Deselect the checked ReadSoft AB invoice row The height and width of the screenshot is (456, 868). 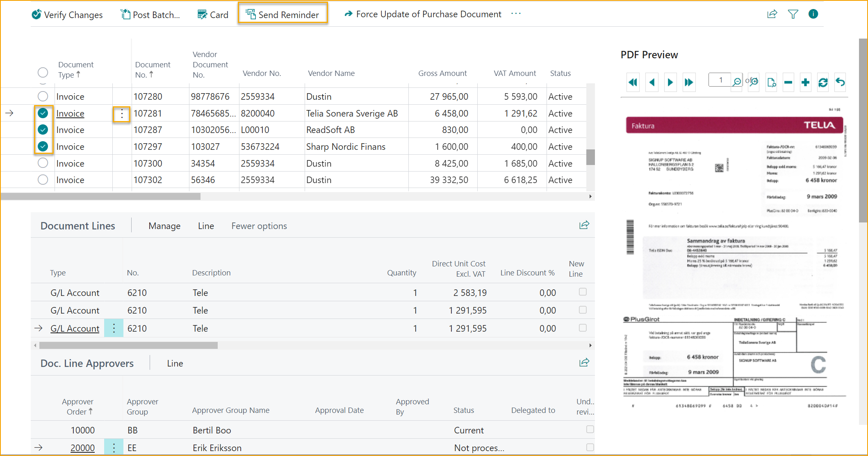43,130
